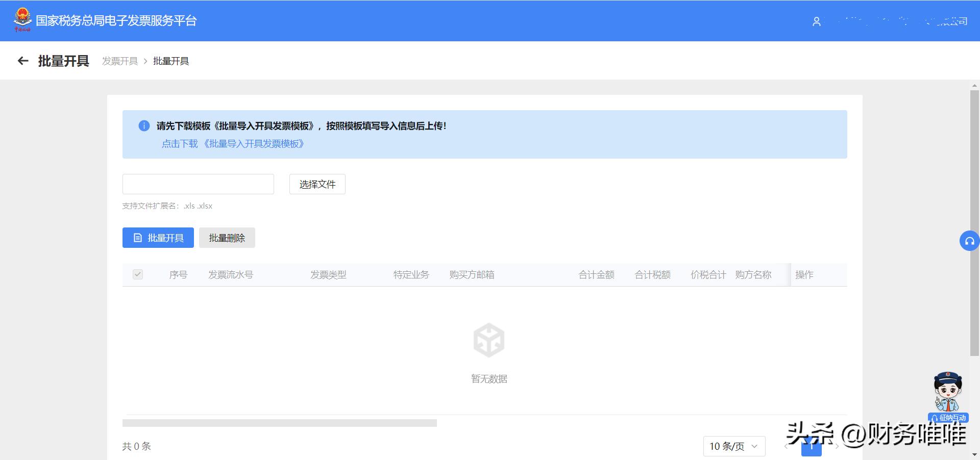Click the 发票类型 column header
Image resolution: width=980 pixels, height=460 pixels.
click(328, 275)
